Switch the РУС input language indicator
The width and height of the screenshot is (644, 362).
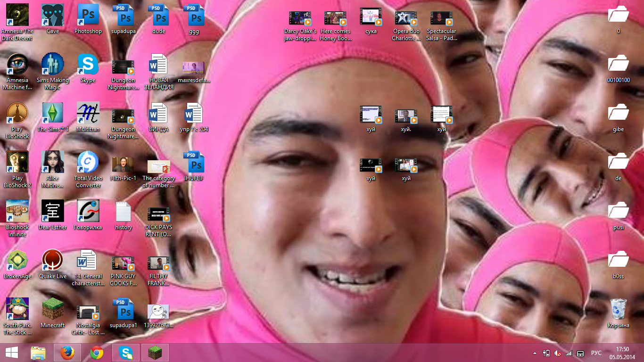(596, 353)
